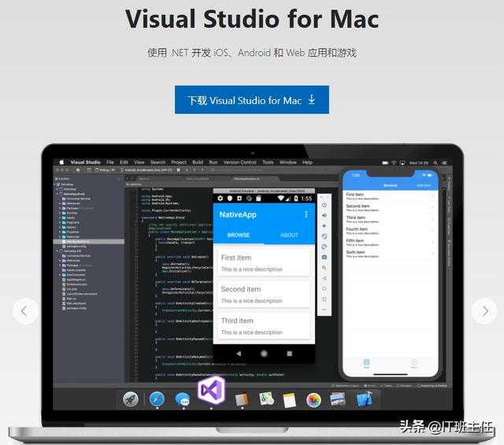Open the View menu
The width and height of the screenshot is (504, 445).
(x=139, y=162)
